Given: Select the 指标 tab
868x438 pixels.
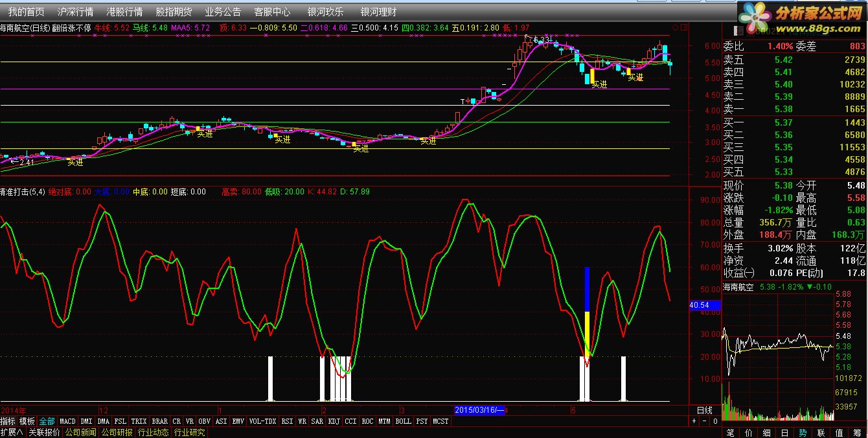Looking at the screenshot, I should [8, 421].
